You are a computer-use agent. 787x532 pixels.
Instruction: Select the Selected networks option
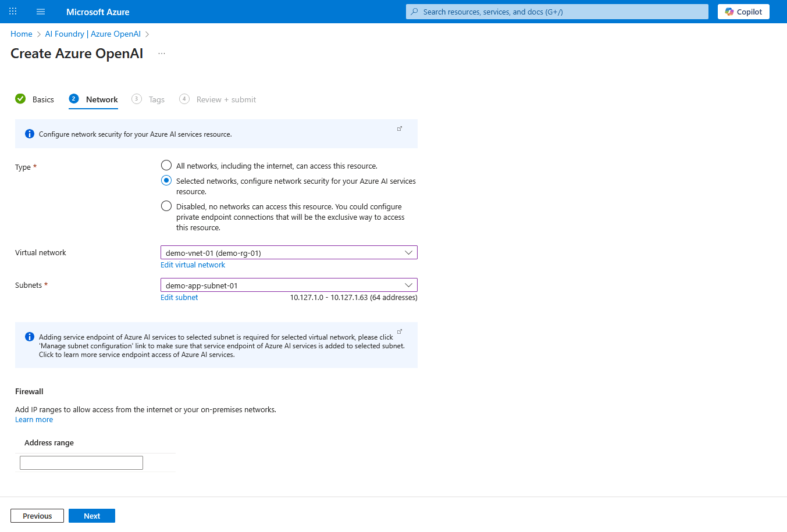pyautogui.click(x=166, y=180)
